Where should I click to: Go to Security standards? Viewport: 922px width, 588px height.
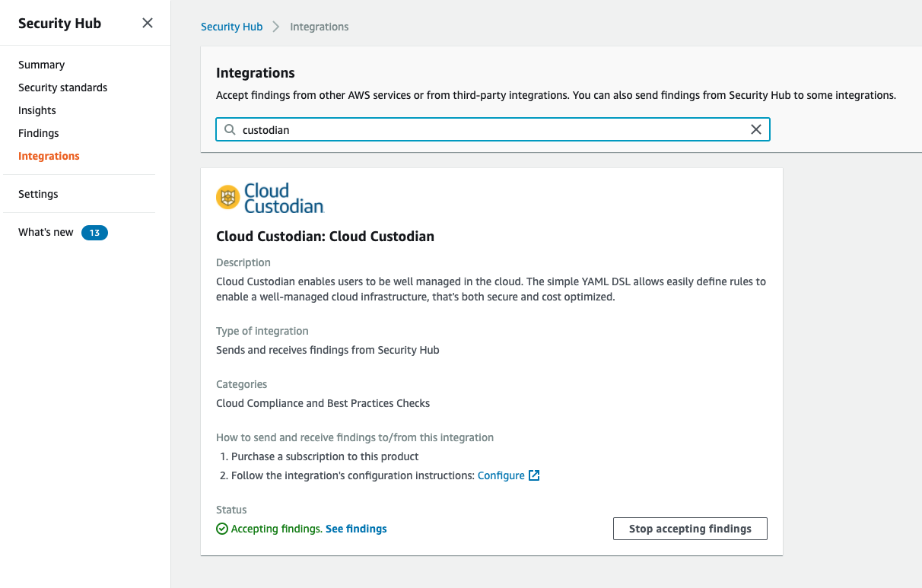pos(62,87)
